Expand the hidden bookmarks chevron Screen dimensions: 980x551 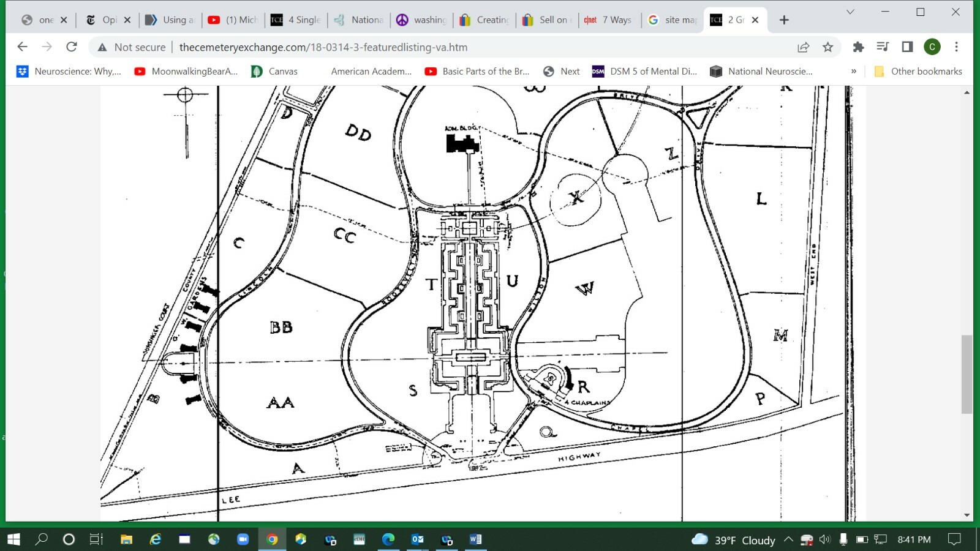coord(854,72)
